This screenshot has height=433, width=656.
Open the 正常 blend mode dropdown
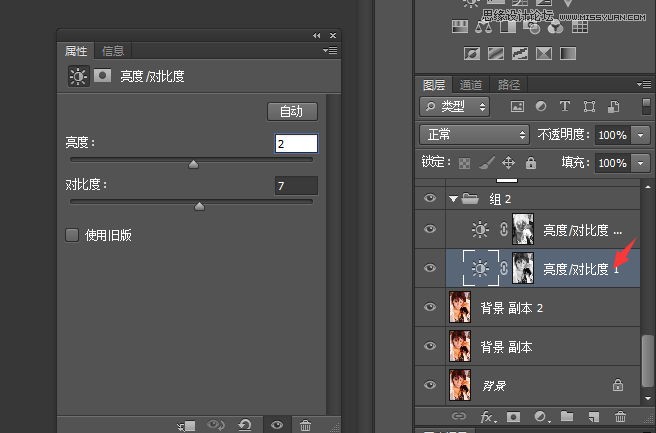(474, 135)
